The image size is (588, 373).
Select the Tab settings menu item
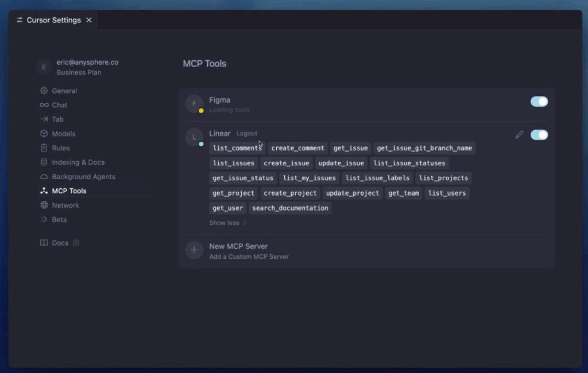[57, 119]
